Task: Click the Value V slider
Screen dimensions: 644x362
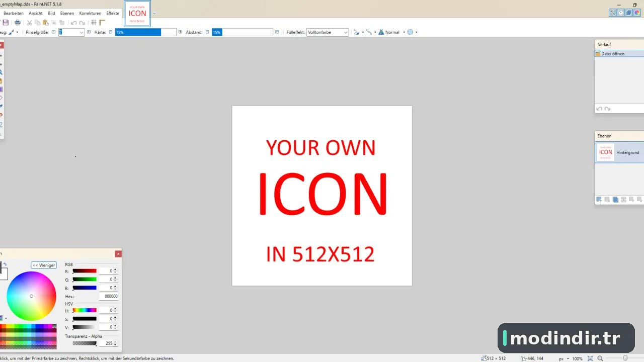Action: (x=85, y=327)
